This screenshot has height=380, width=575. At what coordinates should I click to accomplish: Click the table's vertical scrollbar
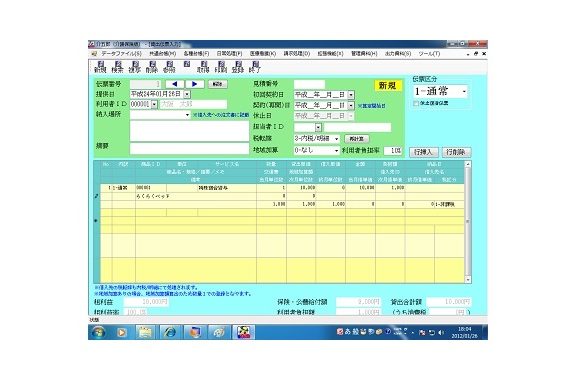[x=468, y=222]
